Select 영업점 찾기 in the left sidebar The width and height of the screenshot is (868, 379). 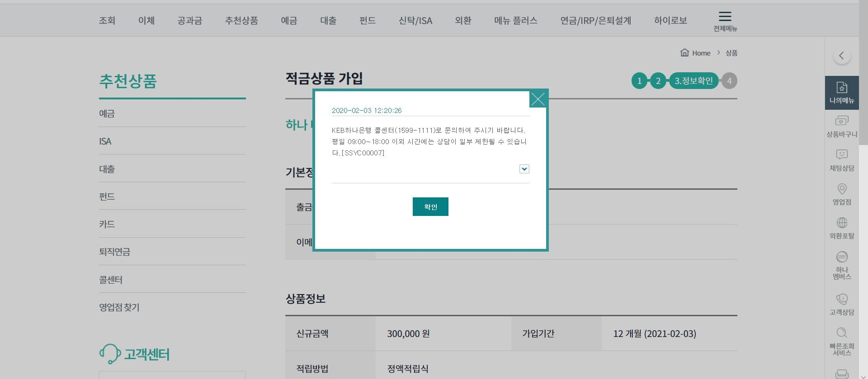click(x=172, y=307)
